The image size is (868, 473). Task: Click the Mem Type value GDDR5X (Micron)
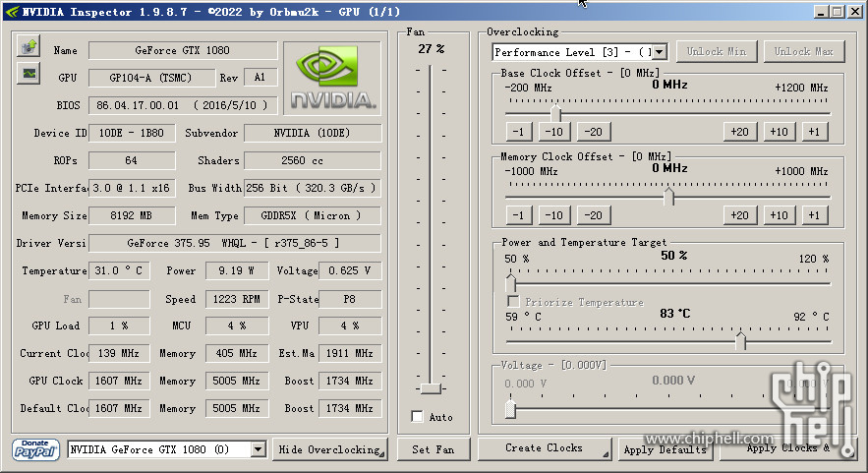[x=313, y=215]
